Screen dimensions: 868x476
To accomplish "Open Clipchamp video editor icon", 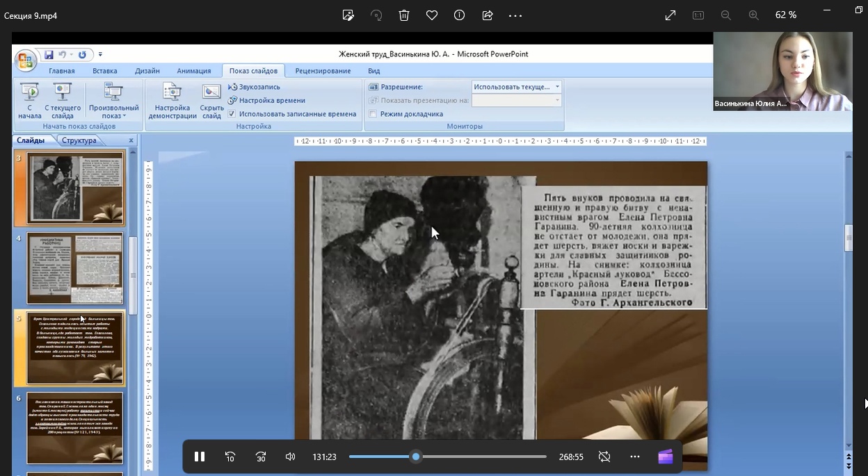I will coord(666,457).
